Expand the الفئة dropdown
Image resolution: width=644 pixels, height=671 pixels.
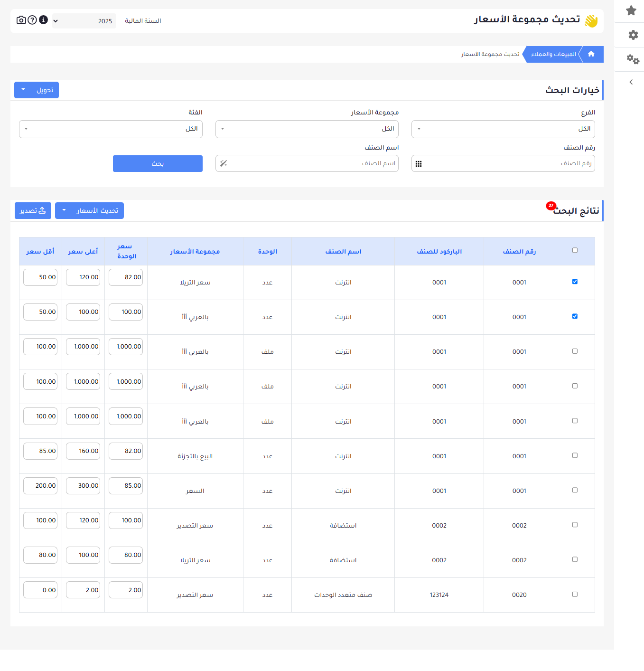(111, 129)
